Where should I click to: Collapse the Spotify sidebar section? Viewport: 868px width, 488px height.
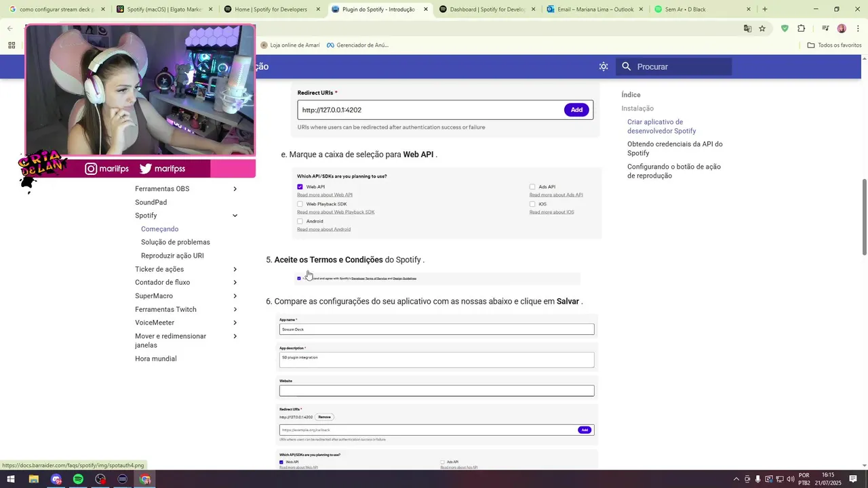[x=235, y=216]
